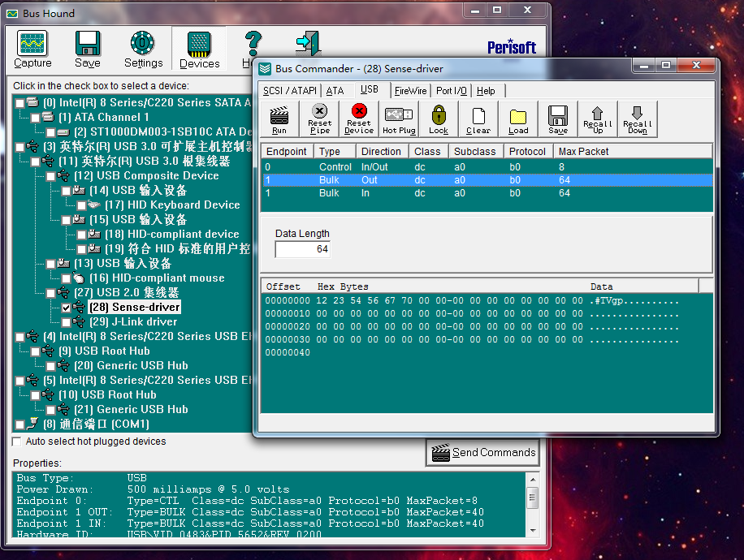The width and height of the screenshot is (744, 560).
Task: Open Bus Hound Settings
Action: click(143, 50)
